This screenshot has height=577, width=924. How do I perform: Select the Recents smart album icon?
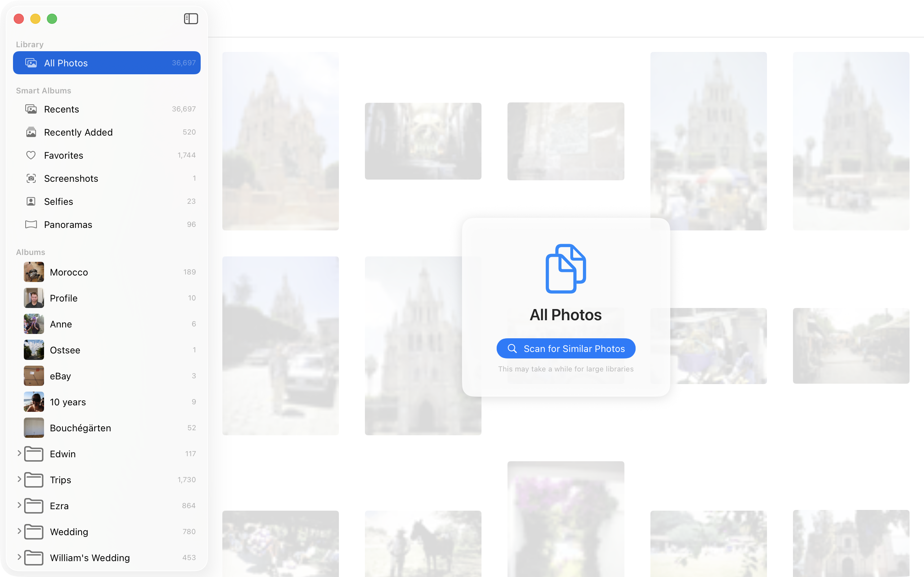click(x=32, y=109)
